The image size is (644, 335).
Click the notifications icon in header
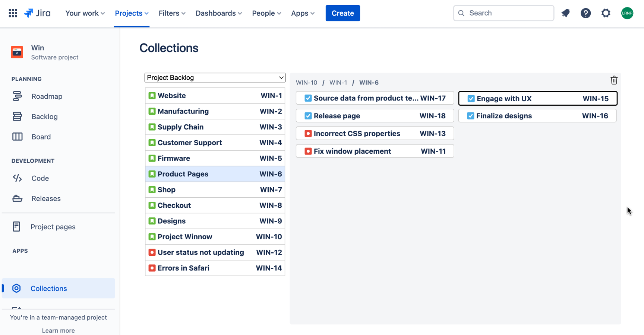coord(565,13)
